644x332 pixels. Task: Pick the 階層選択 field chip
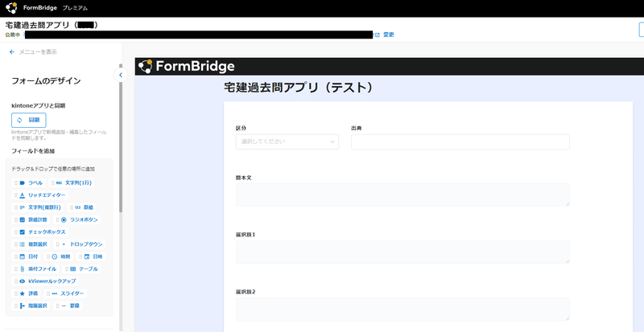[31, 306]
